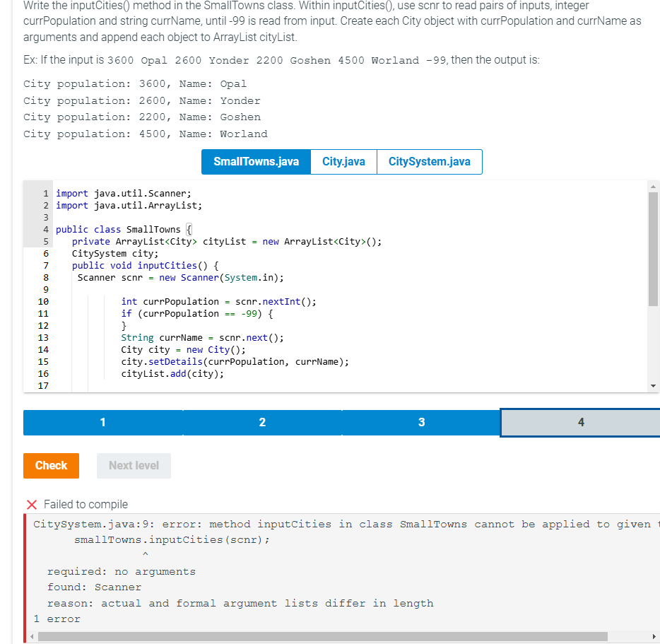Viewport: 660px width, 644px height.
Task: Click line 16 cityList.add(city) statement
Action: click(172, 374)
